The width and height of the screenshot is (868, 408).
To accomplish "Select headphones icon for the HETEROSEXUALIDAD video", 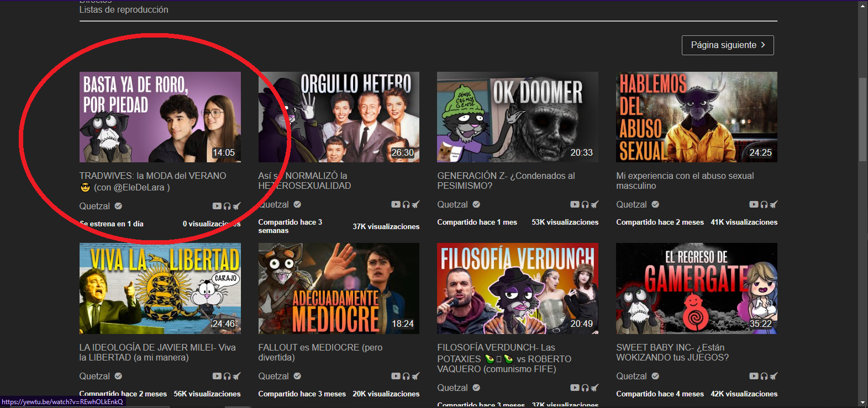I will [406, 204].
